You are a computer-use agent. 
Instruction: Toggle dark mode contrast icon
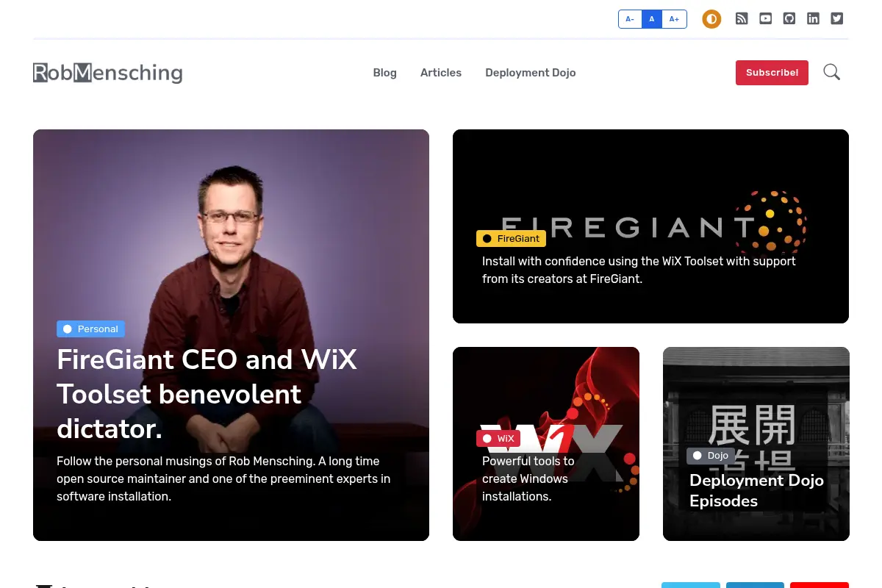point(711,19)
